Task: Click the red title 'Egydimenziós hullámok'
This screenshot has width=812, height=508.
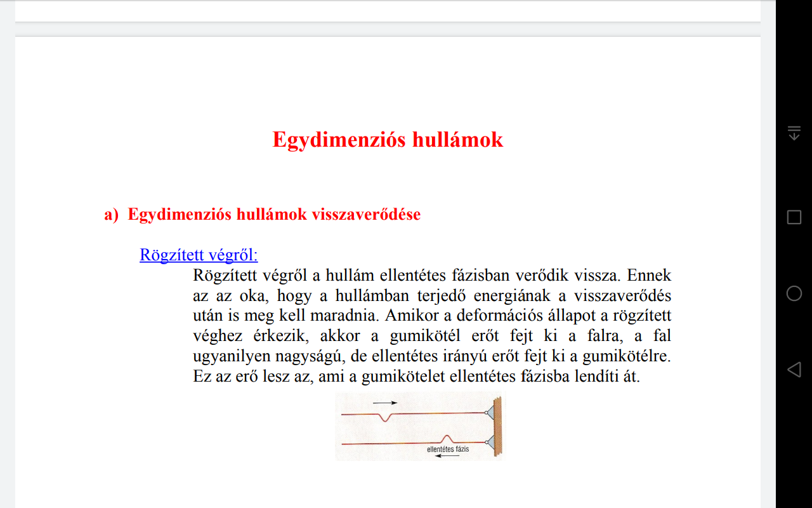Action: 388,139
